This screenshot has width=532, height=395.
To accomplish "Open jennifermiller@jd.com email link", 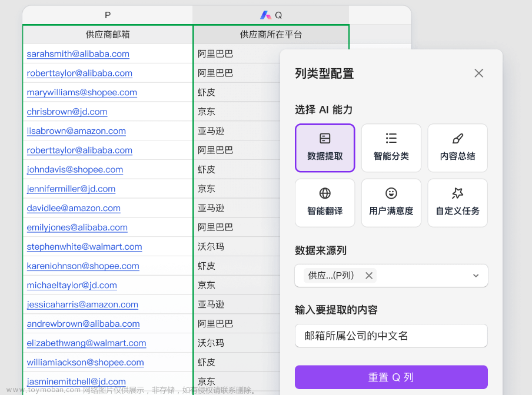I will click(71, 189).
